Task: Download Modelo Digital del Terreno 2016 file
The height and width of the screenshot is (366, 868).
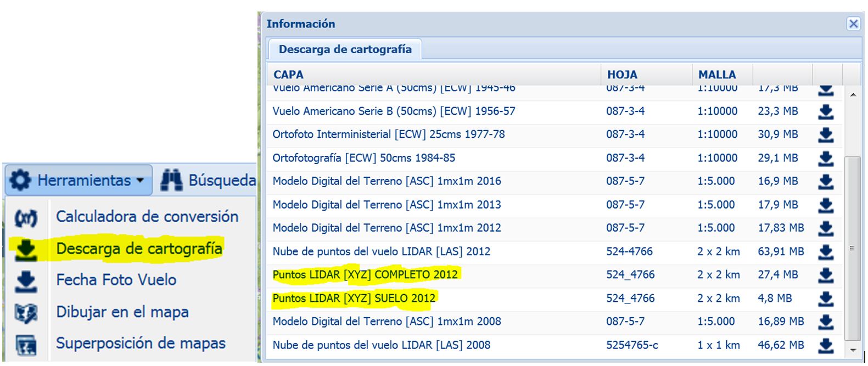Action: click(825, 181)
